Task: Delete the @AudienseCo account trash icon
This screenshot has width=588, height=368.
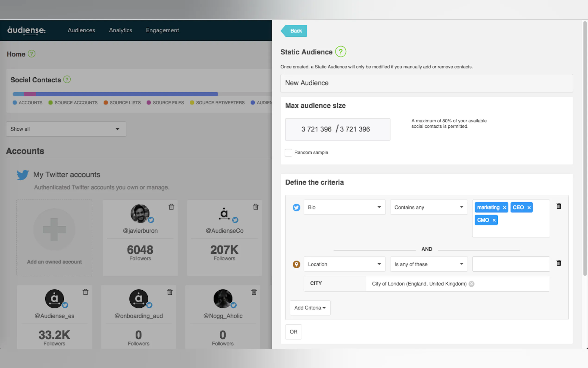Action: tap(256, 207)
